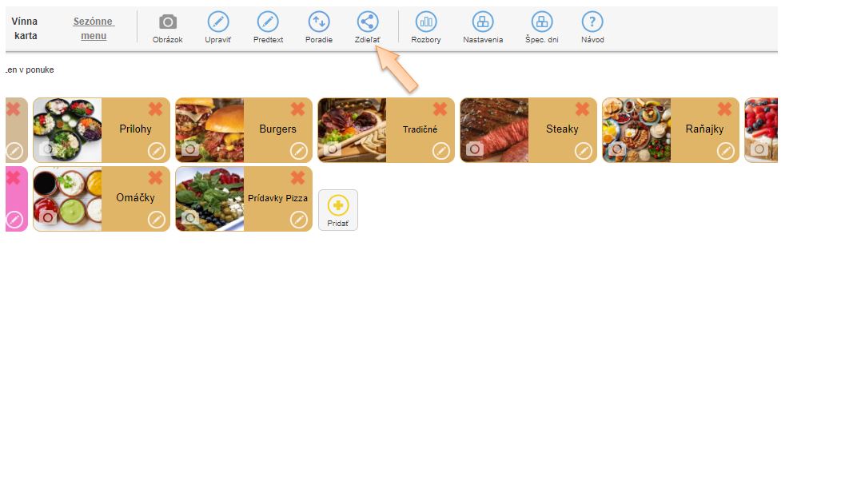
Task: Change the Raňajky category photo
Action: pyautogui.click(x=616, y=149)
